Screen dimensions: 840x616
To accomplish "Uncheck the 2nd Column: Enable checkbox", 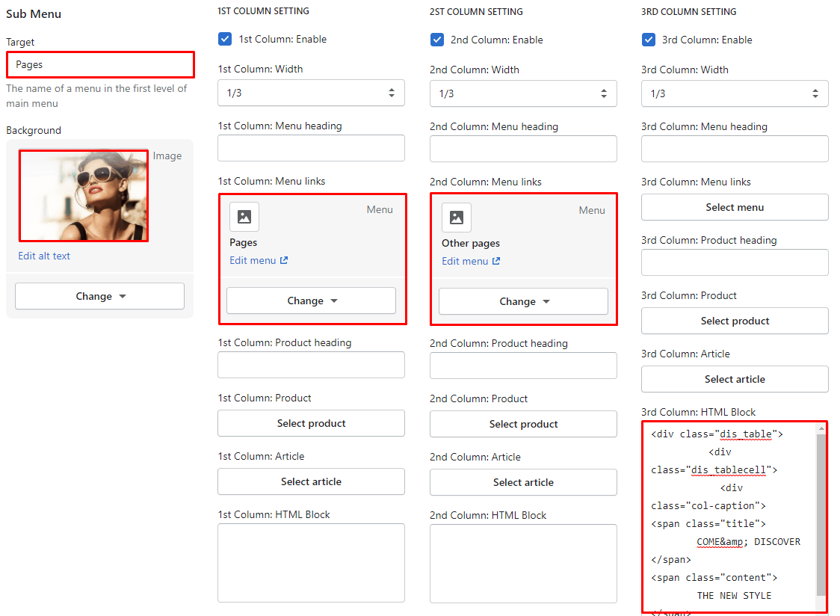I will tap(437, 40).
